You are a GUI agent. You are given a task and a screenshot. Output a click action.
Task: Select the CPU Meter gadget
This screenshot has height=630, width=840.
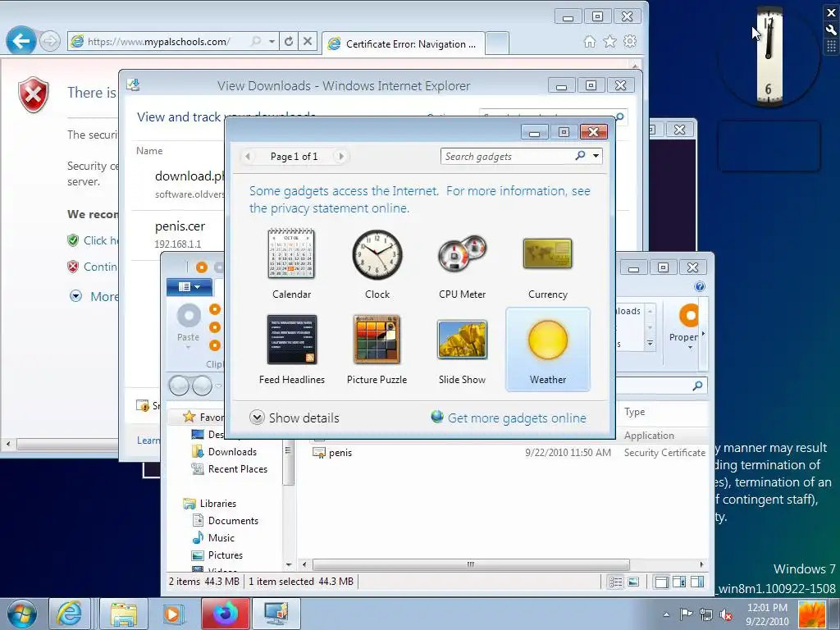pyautogui.click(x=463, y=263)
